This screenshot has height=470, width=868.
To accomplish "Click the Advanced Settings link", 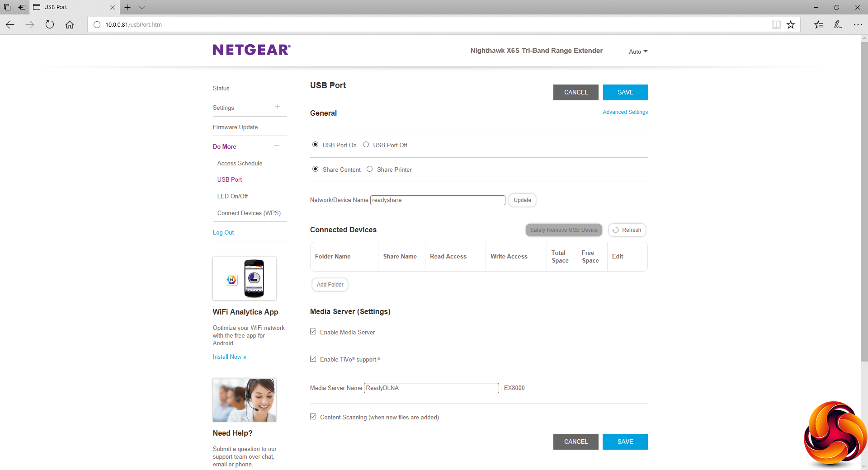I will (625, 112).
